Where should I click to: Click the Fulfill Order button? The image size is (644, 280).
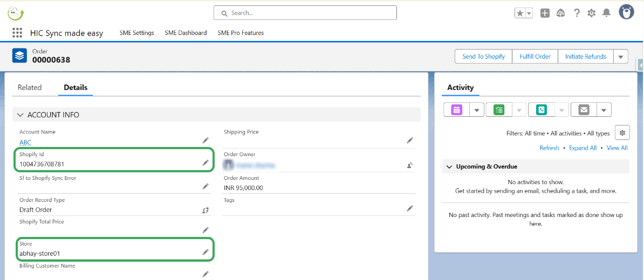coord(535,57)
